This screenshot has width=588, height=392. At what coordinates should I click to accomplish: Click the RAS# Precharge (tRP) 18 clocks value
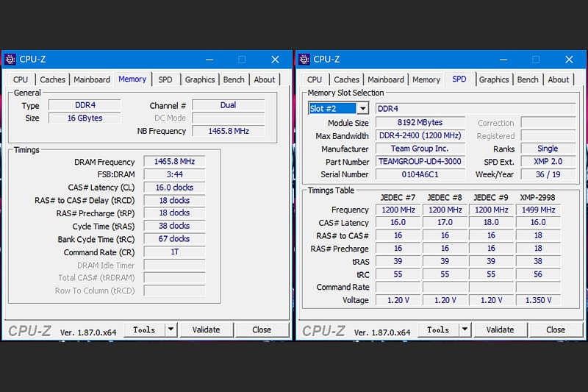(174, 213)
